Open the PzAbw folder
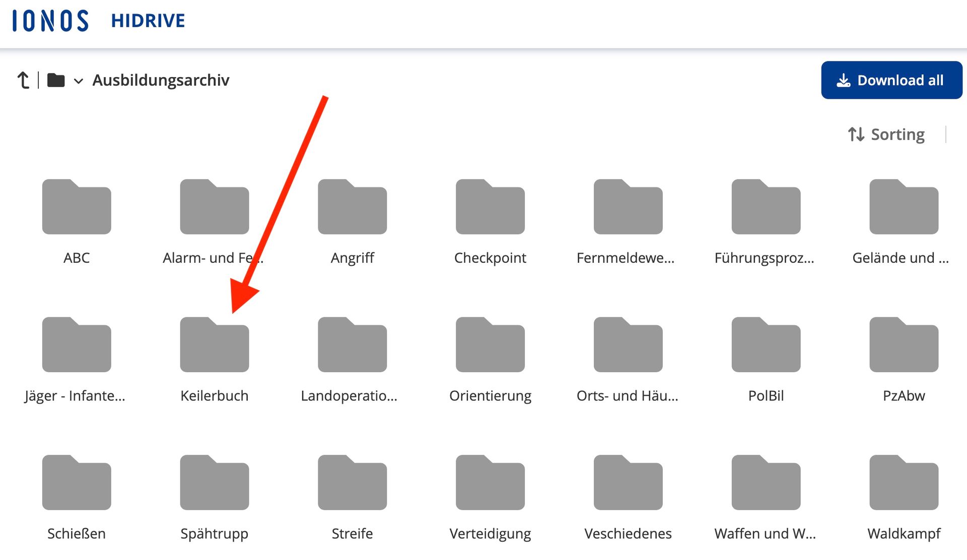Viewport: 967px width, 560px height. click(904, 345)
